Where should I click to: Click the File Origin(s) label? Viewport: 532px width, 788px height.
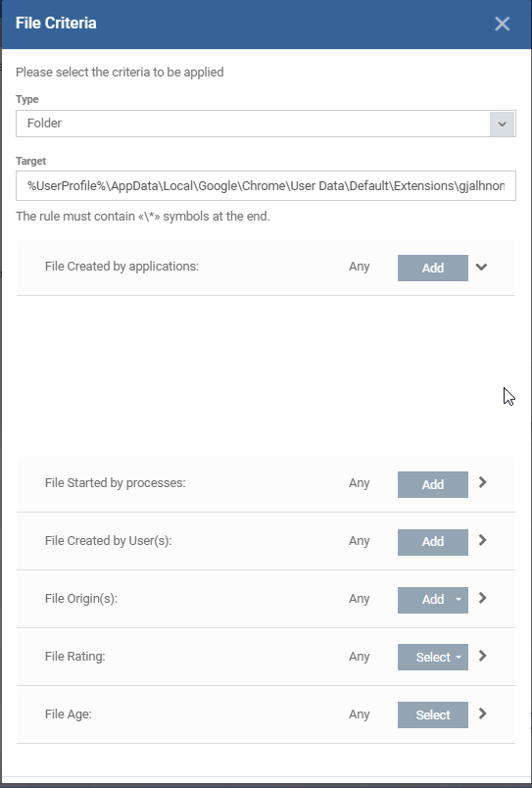coord(81,599)
